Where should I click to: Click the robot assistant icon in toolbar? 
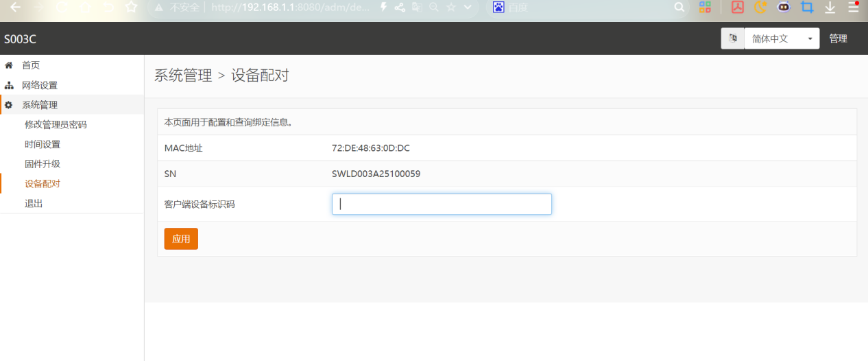coord(783,8)
